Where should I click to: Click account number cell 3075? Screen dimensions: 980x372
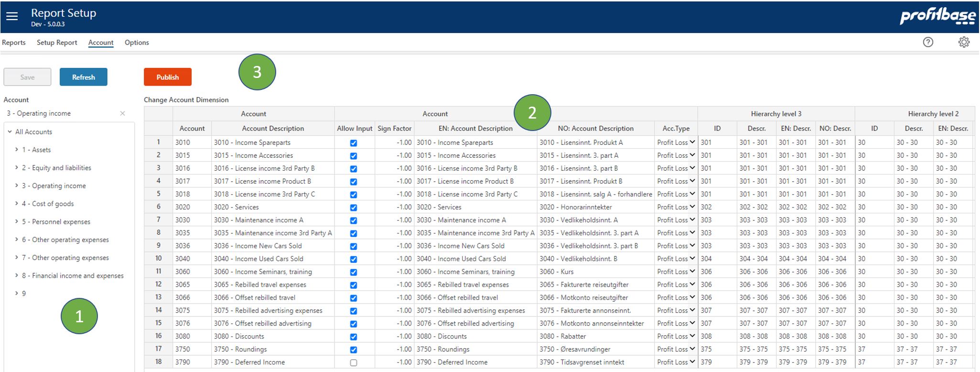coord(192,310)
